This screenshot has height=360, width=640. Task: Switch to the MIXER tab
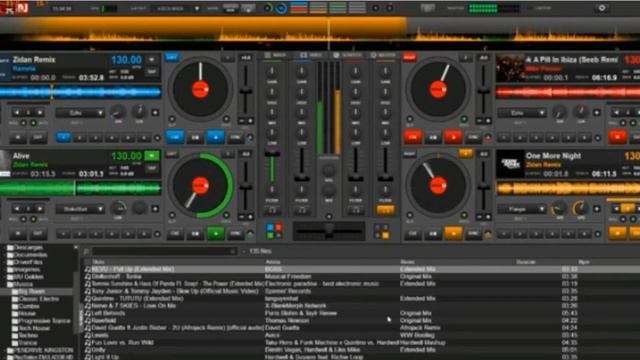[x=275, y=55]
